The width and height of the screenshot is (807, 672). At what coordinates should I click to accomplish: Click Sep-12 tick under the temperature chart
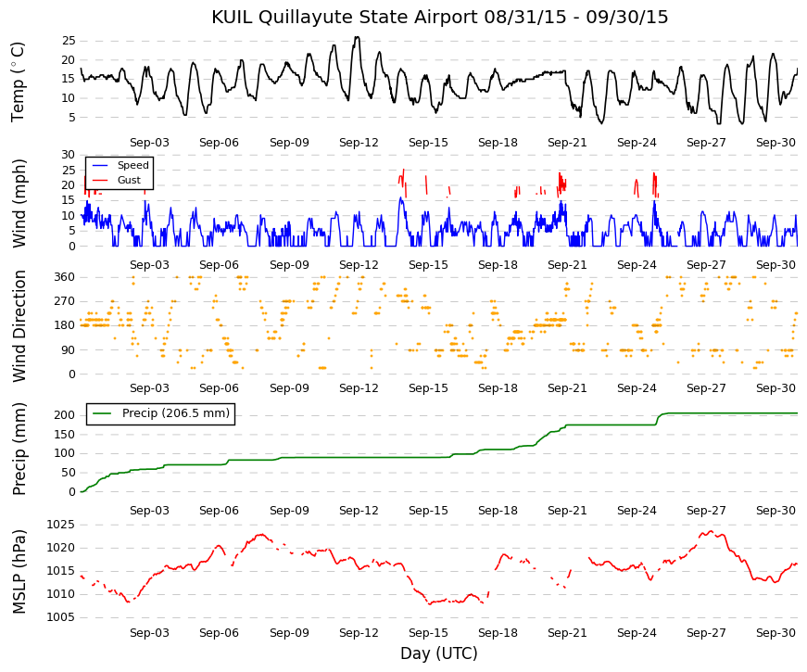click(x=359, y=143)
